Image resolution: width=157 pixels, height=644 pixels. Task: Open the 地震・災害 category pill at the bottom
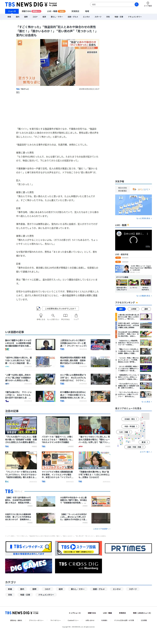pos(25,595)
